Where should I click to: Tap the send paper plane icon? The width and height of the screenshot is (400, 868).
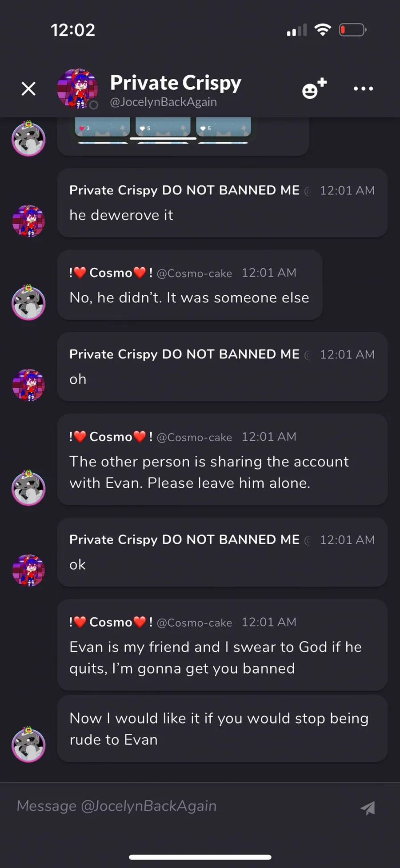click(x=368, y=808)
